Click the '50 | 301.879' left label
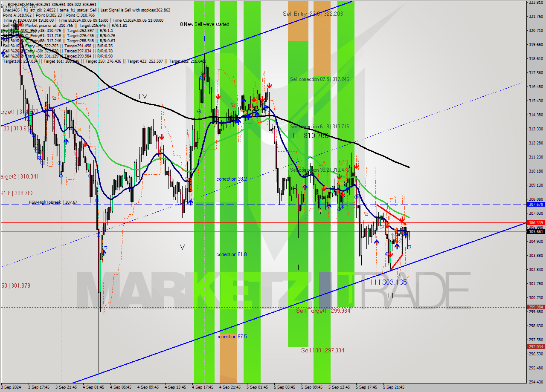 pyautogui.click(x=15, y=285)
